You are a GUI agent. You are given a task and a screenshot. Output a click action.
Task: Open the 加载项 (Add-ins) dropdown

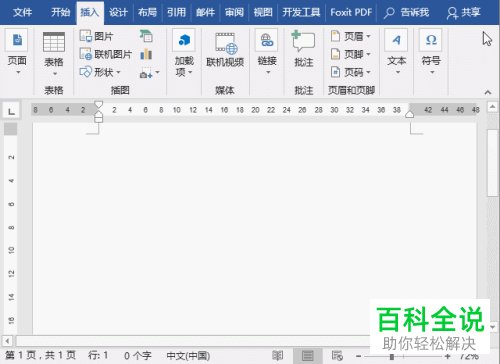point(184,53)
